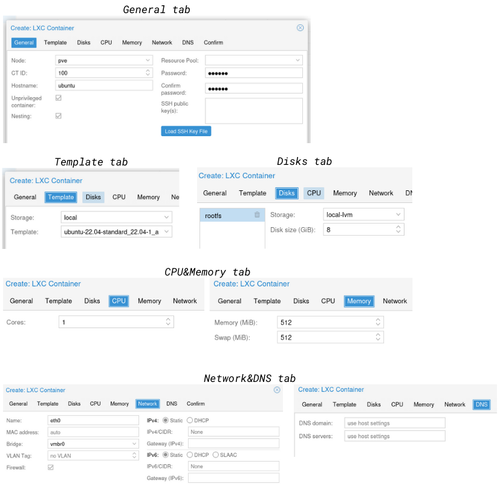Open the Network tab in the top dialog

[162, 43]
